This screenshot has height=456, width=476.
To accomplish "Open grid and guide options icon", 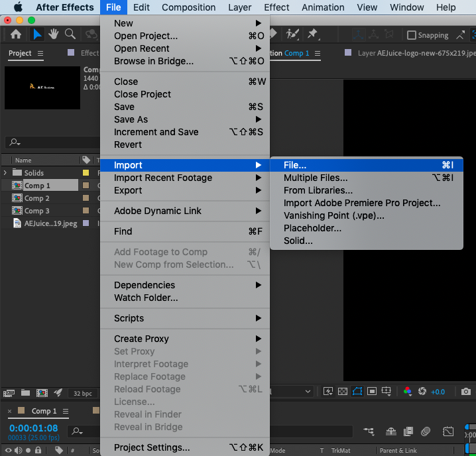I will pos(387,391).
